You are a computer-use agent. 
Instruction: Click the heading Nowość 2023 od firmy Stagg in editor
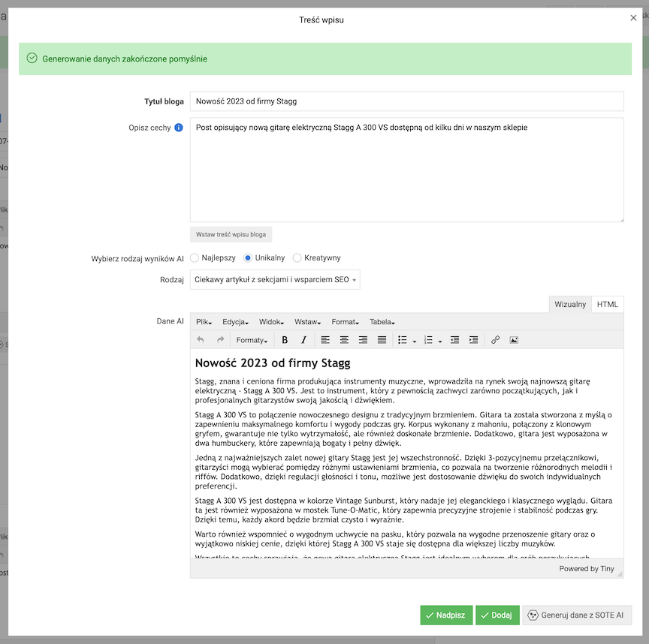click(x=273, y=363)
